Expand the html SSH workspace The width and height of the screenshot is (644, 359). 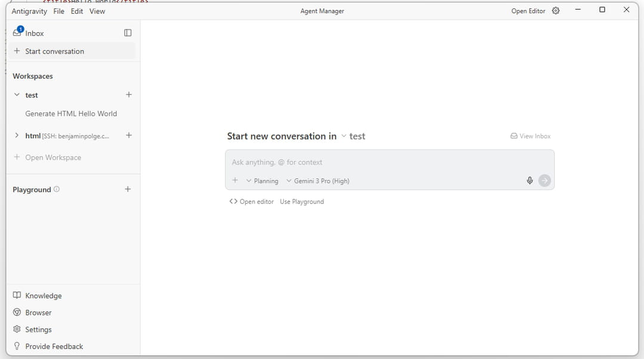[17, 135]
